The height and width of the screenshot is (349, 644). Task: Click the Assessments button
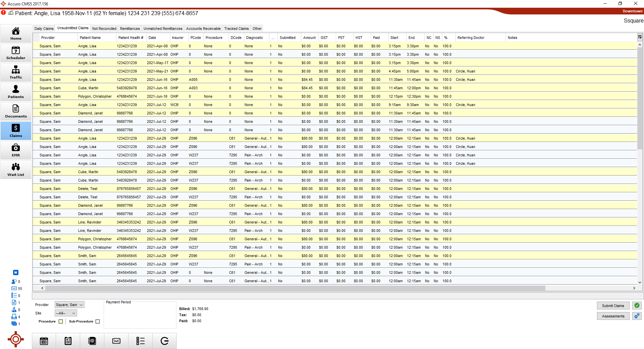(x=613, y=316)
